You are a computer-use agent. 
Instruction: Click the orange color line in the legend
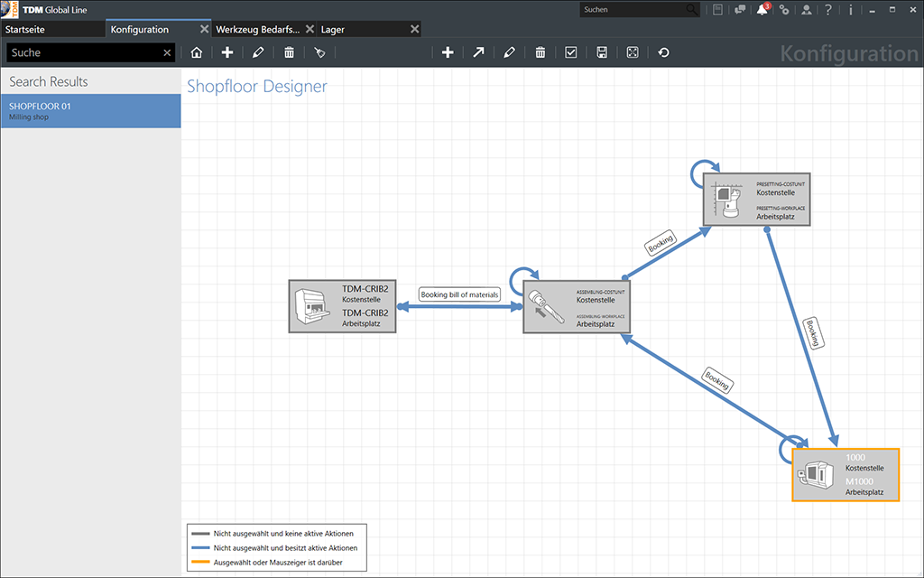click(200, 562)
